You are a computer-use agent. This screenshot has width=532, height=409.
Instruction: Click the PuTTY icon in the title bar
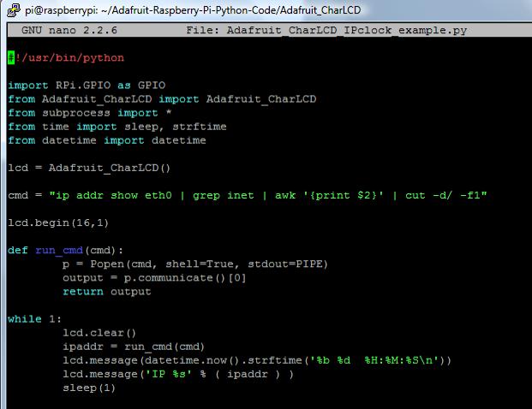[14, 9]
